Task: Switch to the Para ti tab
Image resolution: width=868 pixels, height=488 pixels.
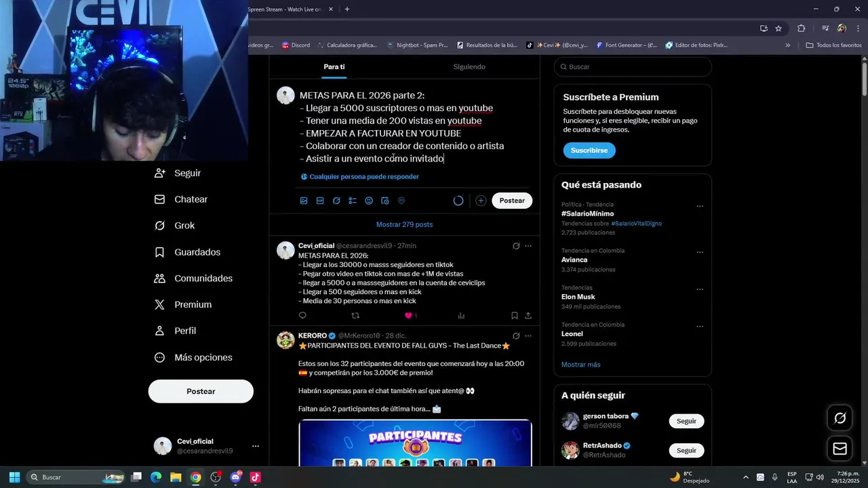Action: pyautogui.click(x=334, y=66)
